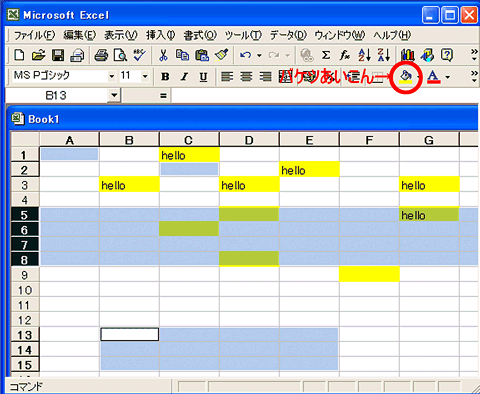Image resolution: width=480 pixels, height=394 pixels.
Task: Click the green highlighted cell C6
Action: pyautogui.click(x=189, y=229)
